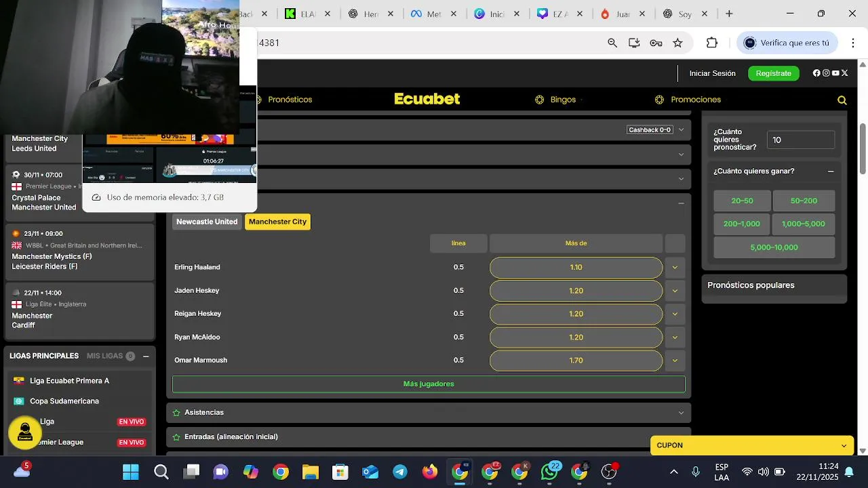Open the Chrome extensions puzzle icon

tap(711, 43)
